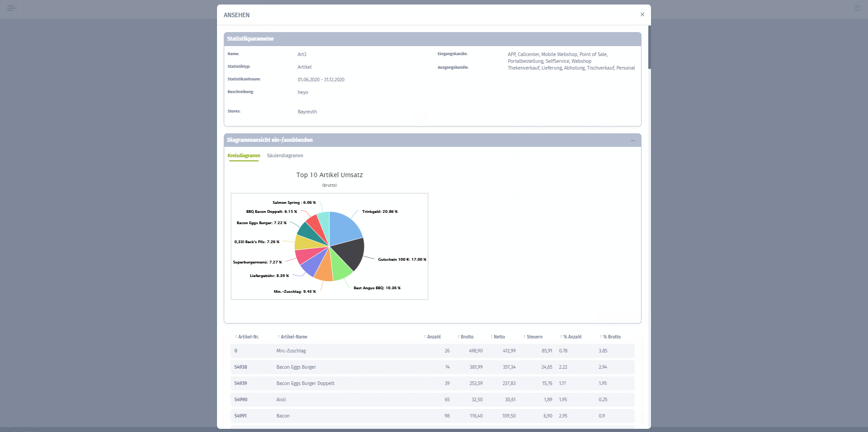
Task: Click the Superburgermenü pink pie slice
Action: [307, 255]
